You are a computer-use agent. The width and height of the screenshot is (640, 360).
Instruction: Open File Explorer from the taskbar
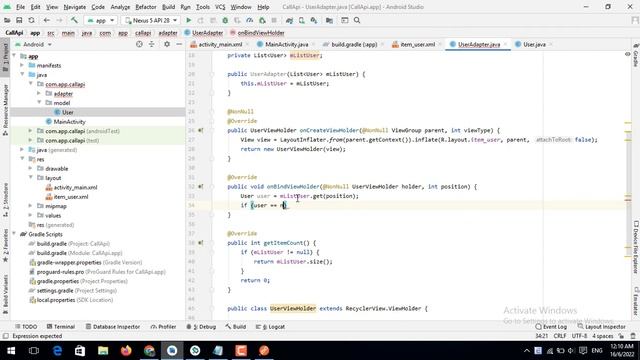(103, 351)
